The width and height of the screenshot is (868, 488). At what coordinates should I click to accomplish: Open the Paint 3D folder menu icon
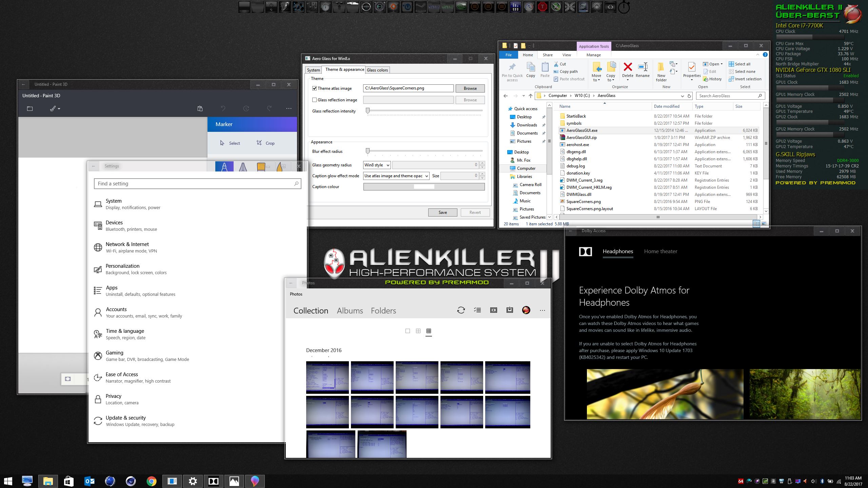click(x=30, y=108)
